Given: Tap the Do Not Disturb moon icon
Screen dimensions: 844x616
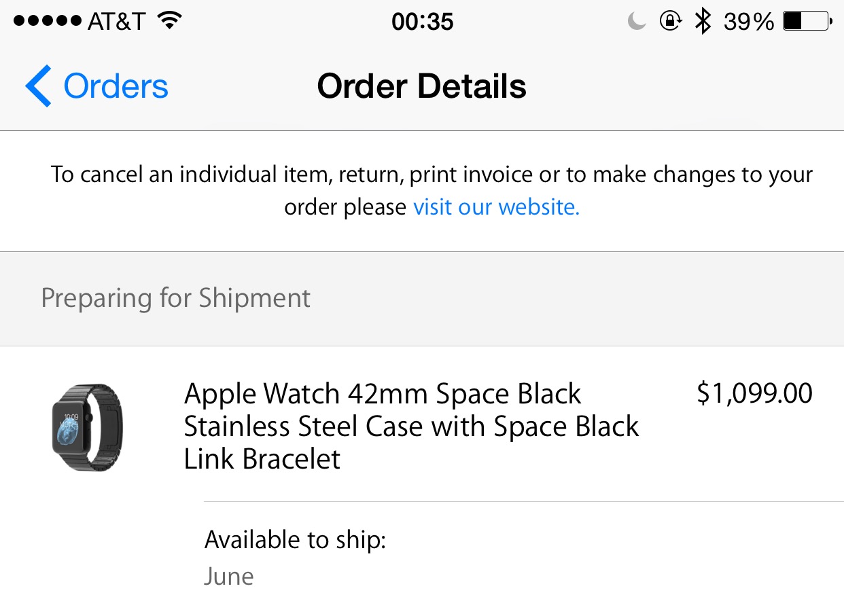Looking at the screenshot, I should click(x=637, y=22).
